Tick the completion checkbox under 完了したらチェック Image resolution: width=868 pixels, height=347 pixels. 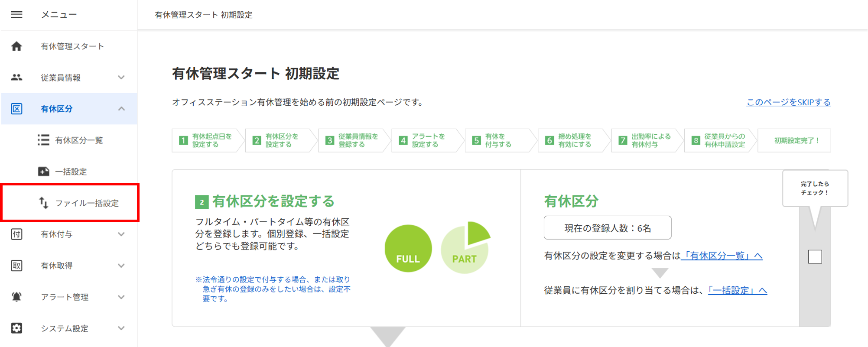(x=815, y=256)
